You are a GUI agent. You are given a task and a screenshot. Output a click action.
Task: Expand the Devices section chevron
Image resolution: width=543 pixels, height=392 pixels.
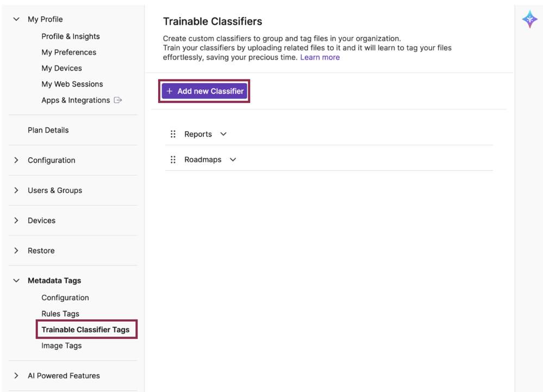point(16,220)
